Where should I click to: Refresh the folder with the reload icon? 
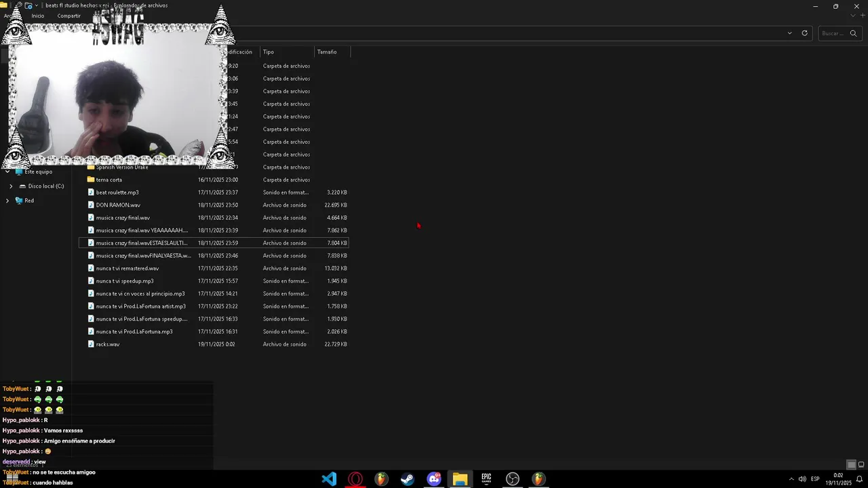(805, 33)
